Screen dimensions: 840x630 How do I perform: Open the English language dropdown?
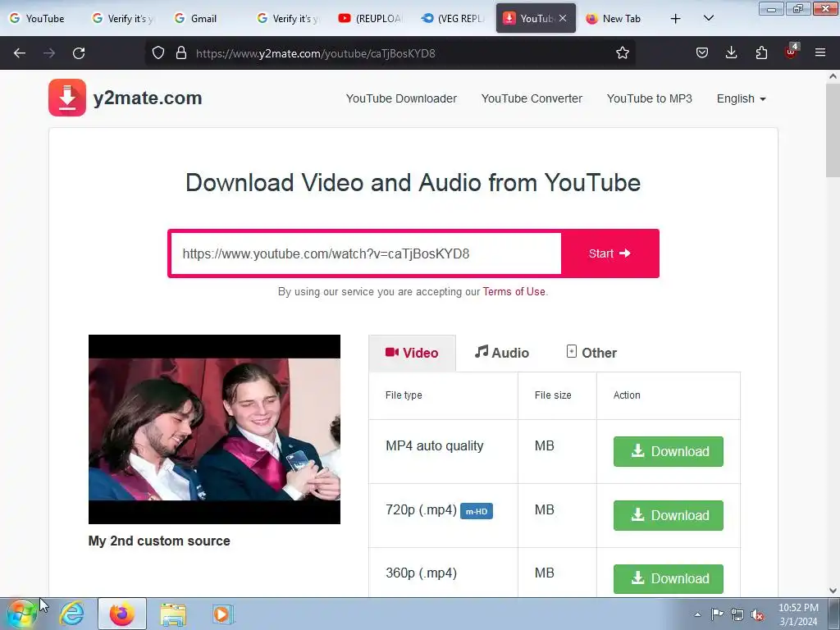coord(741,98)
